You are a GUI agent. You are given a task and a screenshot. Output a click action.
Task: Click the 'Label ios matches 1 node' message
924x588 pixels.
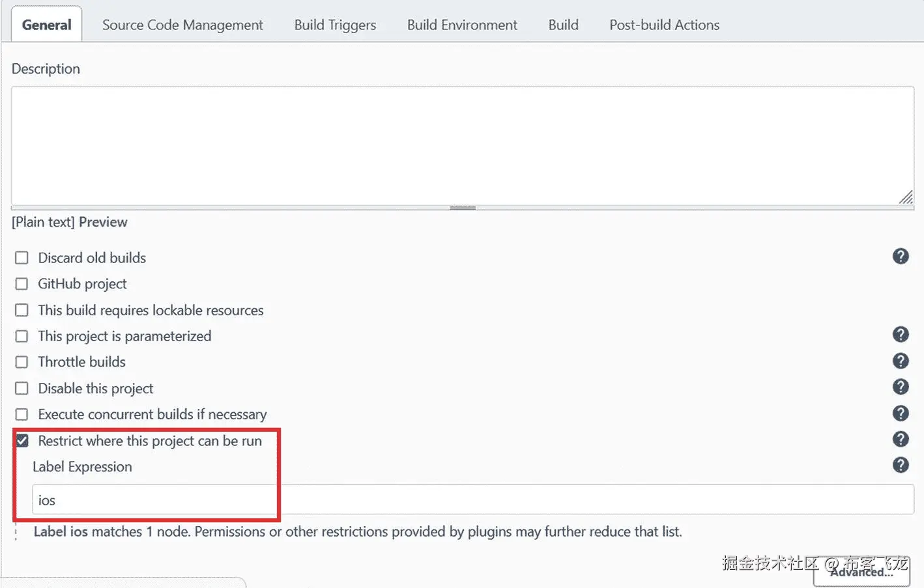(x=358, y=531)
